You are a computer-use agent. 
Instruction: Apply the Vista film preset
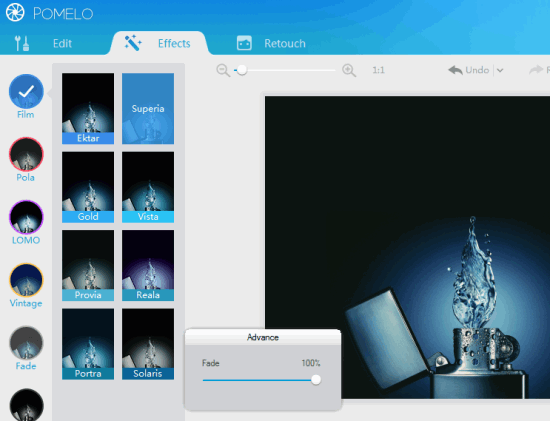click(x=148, y=187)
